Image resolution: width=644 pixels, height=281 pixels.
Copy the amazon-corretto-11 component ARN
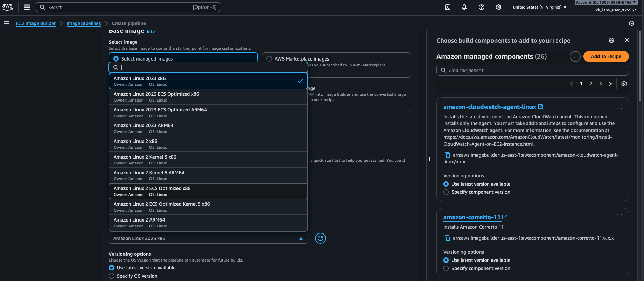point(447,238)
